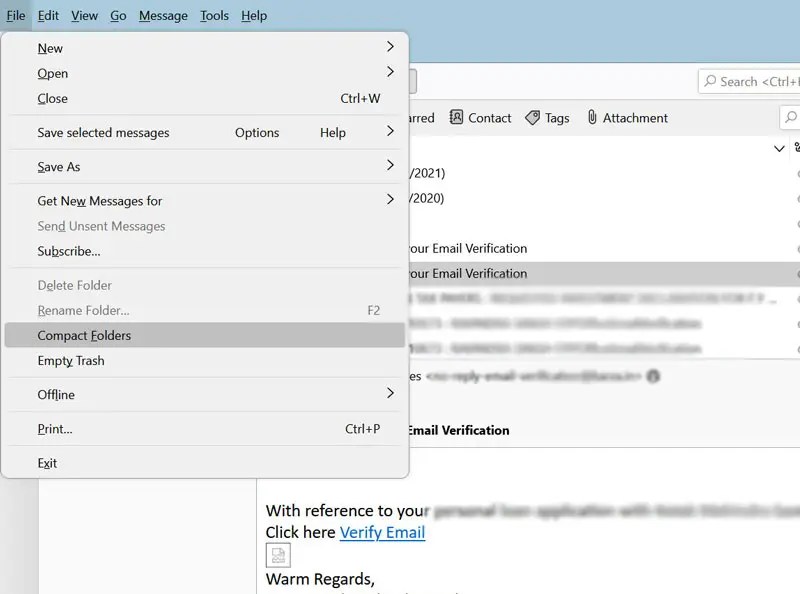Open the Message menu

[x=163, y=16]
